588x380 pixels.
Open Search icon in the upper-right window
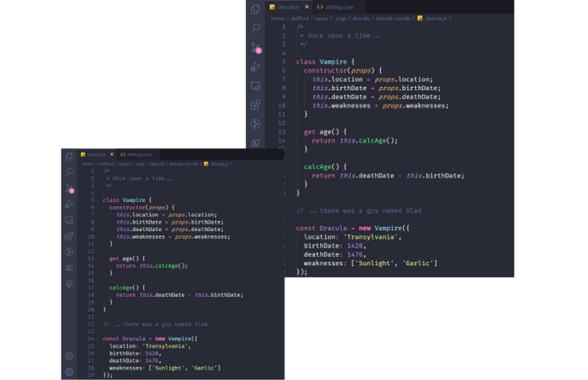pos(255,28)
